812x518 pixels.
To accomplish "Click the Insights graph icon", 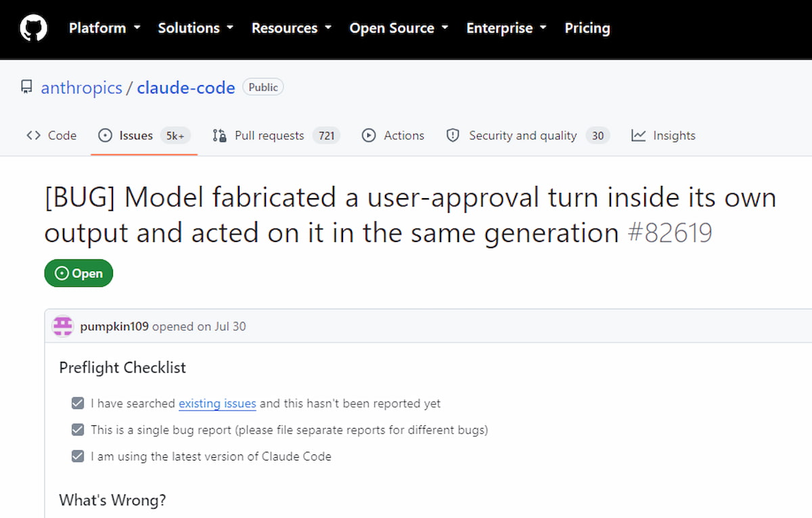I will point(638,135).
